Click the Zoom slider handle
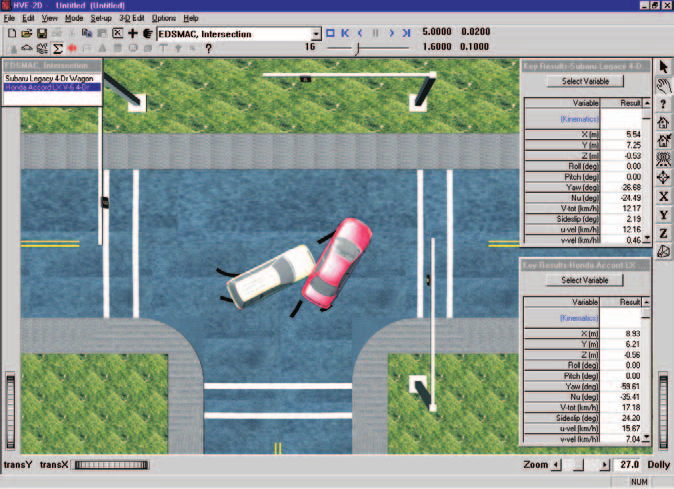This screenshot has width=674, height=489. tap(579, 465)
